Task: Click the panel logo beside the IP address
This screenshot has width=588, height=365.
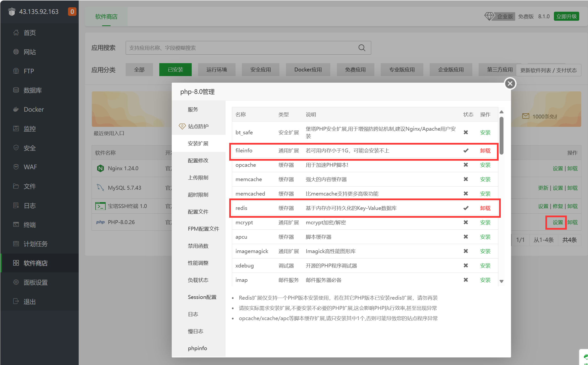Action: (x=12, y=11)
